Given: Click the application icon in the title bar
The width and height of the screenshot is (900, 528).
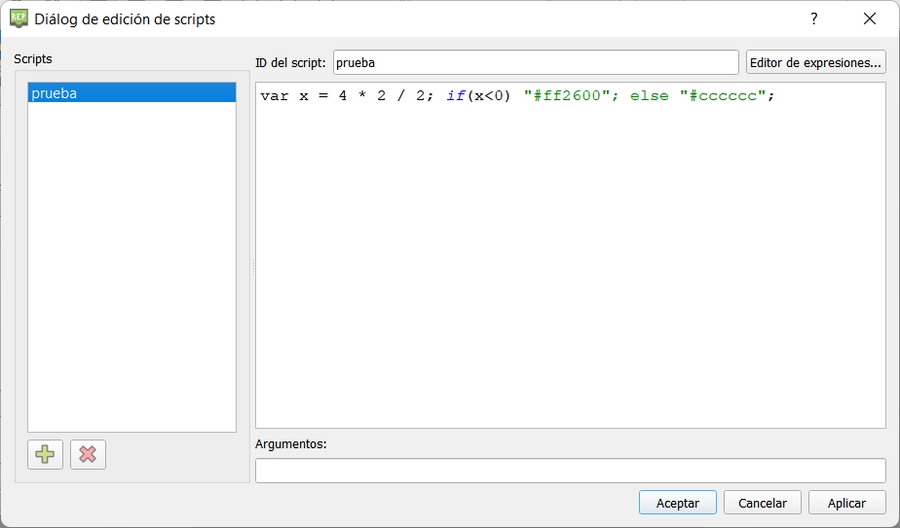Looking at the screenshot, I should (18, 19).
